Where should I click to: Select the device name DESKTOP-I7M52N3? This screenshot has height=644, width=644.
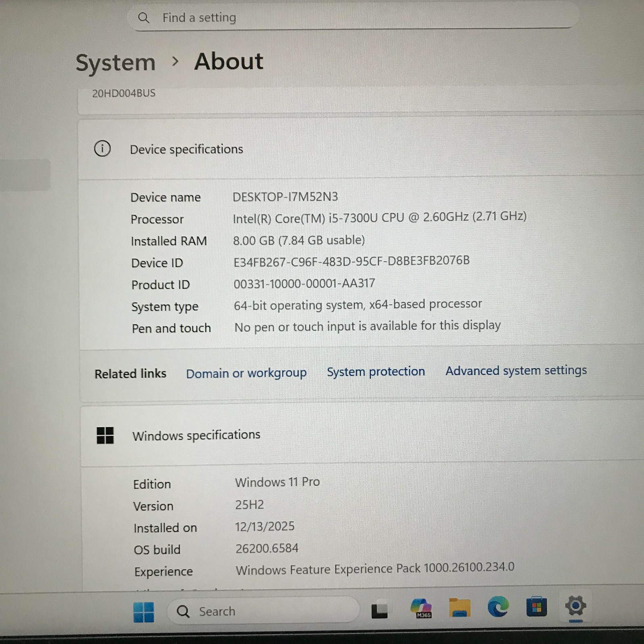click(285, 197)
